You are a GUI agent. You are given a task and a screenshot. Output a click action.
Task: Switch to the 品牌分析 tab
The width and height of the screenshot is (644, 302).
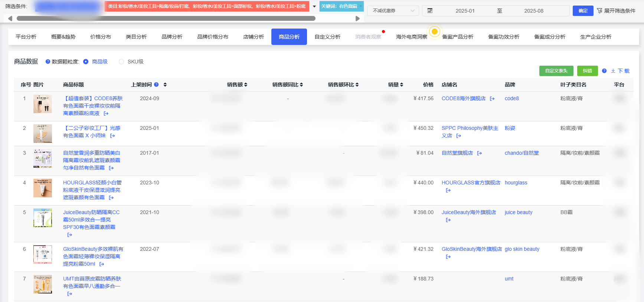172,37
